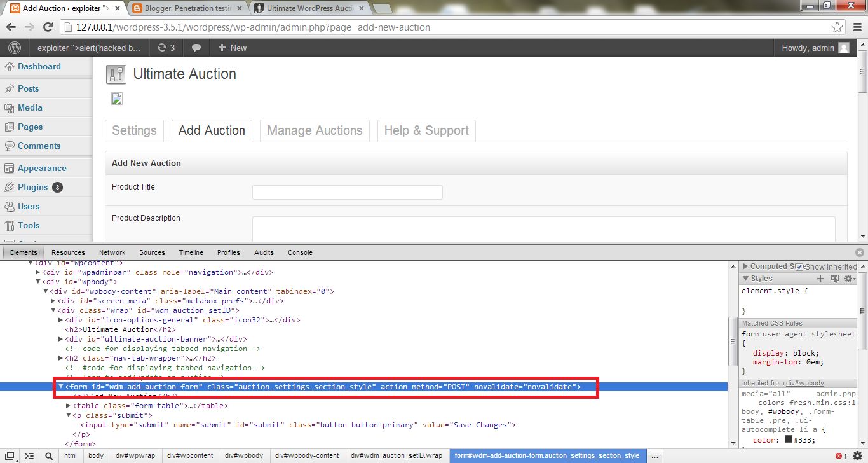Click into the Product Description textarea

click(544, 229)
